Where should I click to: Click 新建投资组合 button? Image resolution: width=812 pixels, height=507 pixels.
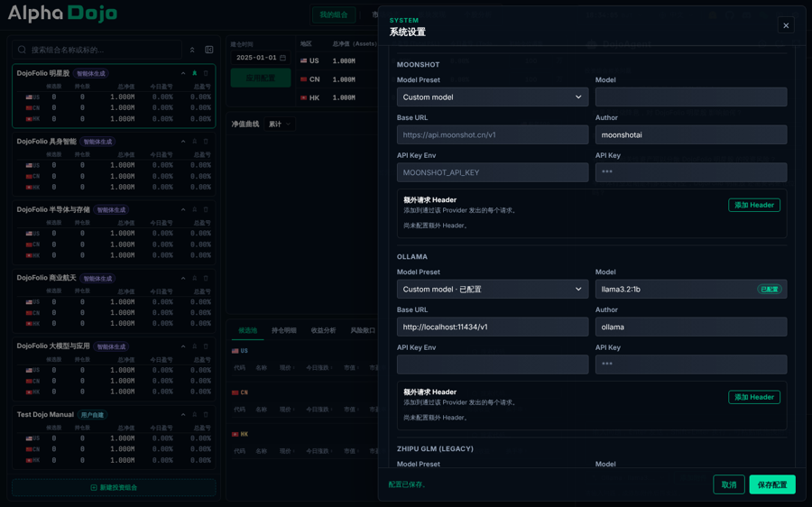[x=114, y=487]
